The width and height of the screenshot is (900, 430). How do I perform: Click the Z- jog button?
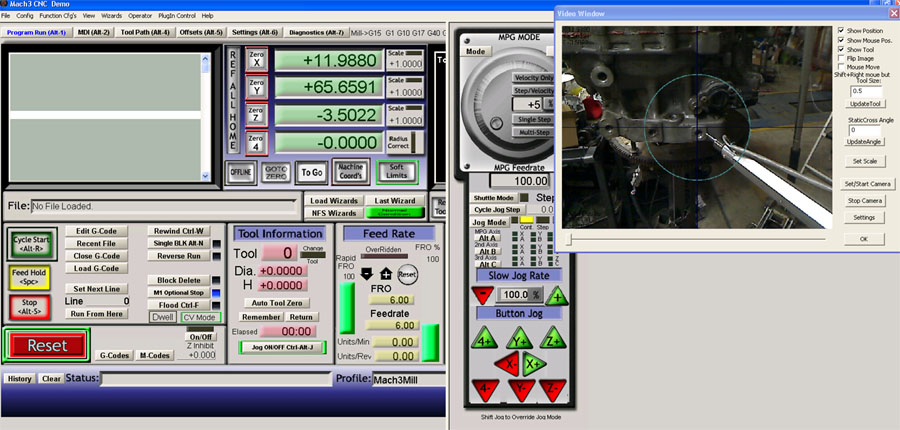tap(553, 389)
